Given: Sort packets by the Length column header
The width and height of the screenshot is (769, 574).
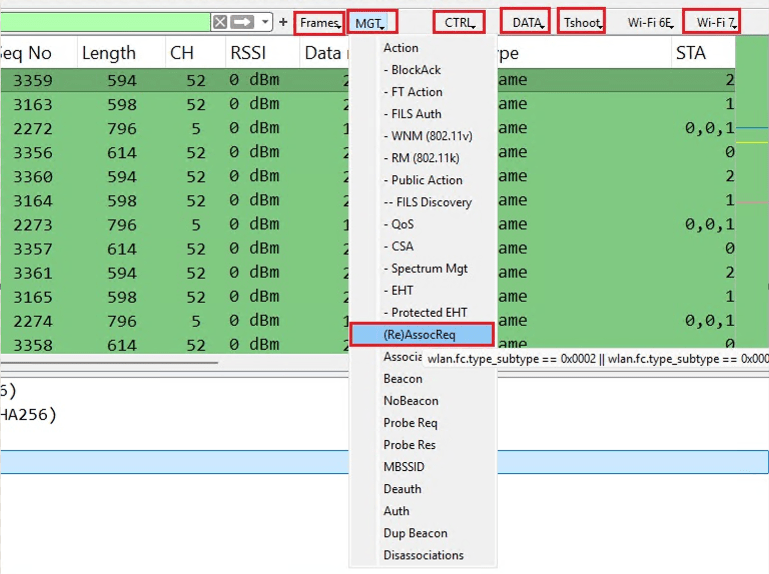Looking at the screenshot, I should [x=109, y=53].
